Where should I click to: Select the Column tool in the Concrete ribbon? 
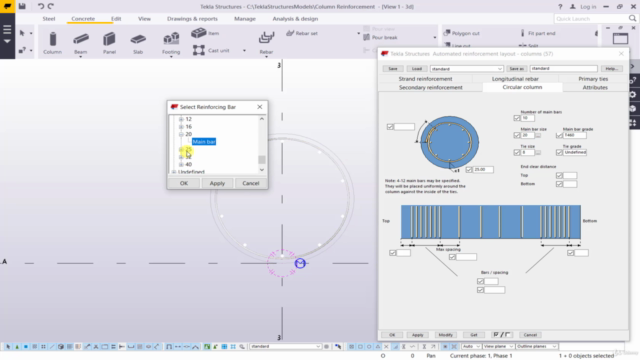point(52,43)
